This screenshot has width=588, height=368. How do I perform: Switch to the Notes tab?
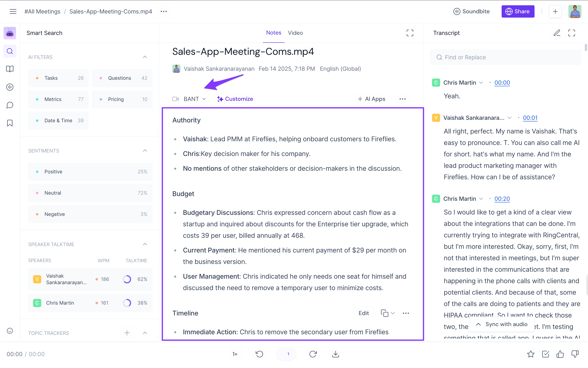(x=274, y=33)
